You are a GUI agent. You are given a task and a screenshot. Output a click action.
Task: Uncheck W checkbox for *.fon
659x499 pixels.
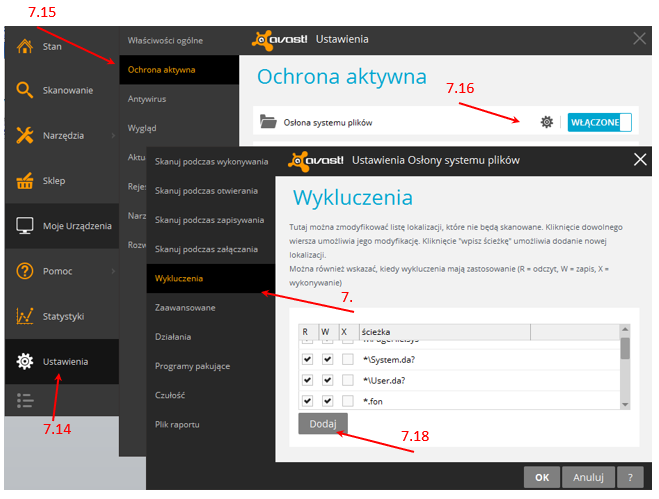[327, 401]
